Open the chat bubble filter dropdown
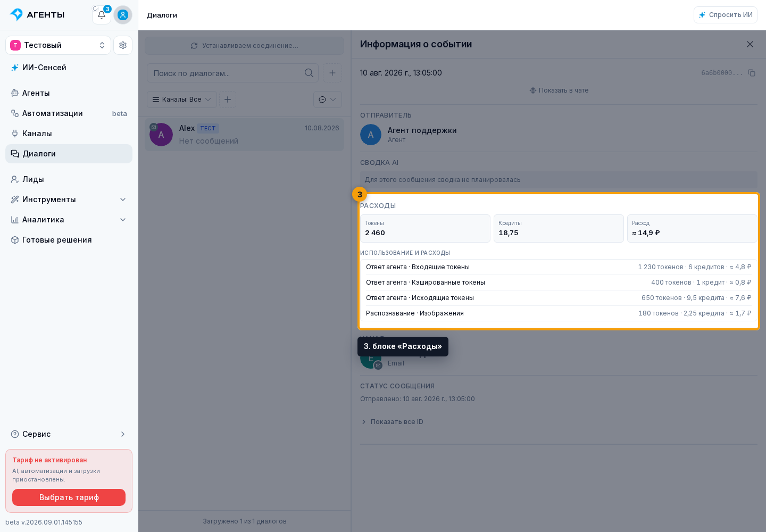Screen dimensions: 766x532 pos(328,99)
